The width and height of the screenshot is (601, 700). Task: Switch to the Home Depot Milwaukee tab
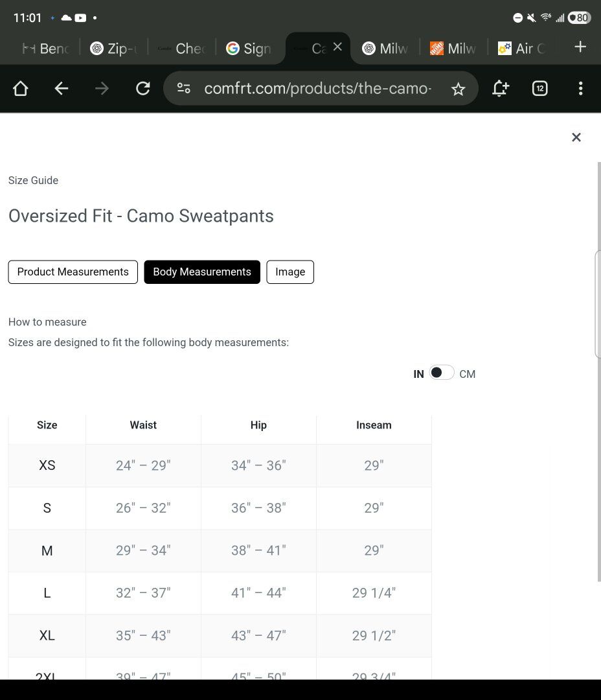453,49
